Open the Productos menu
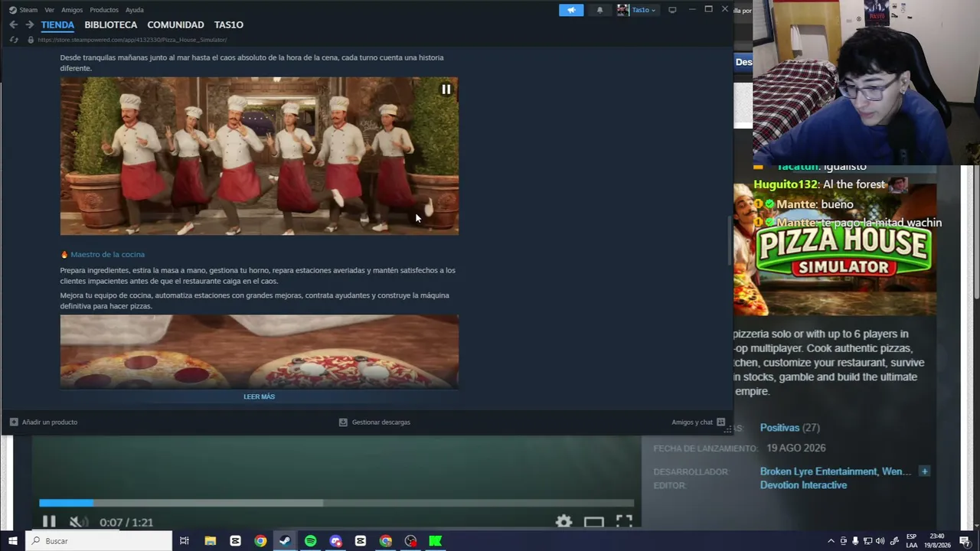Viewport: 980px width, 551px height. coord(104,10)
